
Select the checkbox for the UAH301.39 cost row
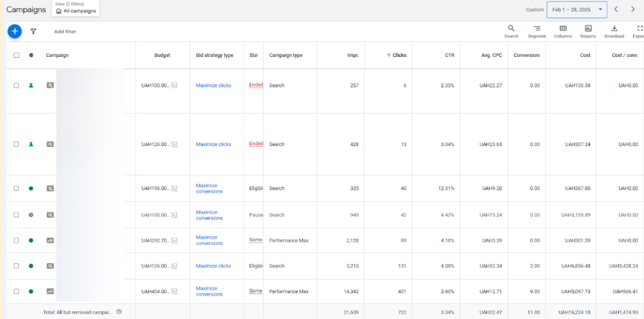pyautogui.click(x=16, y=240)
